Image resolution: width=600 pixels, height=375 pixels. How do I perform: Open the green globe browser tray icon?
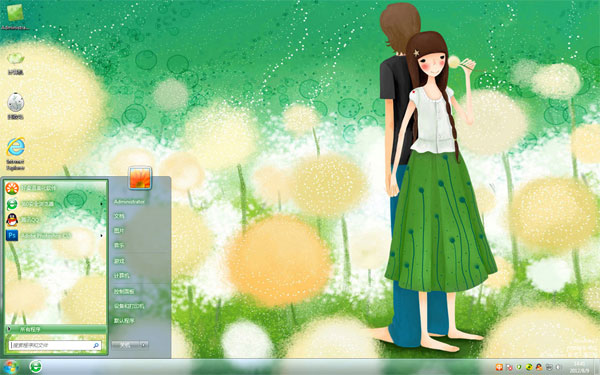click(x=529, y=368)
